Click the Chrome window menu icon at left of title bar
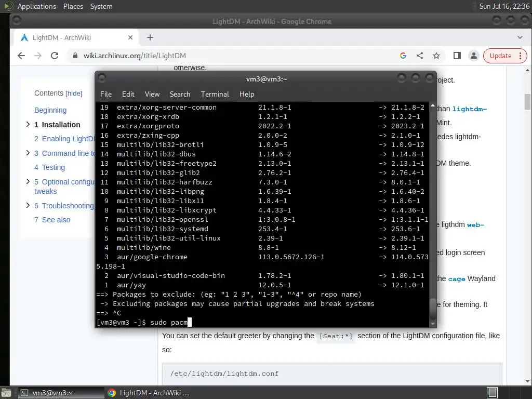Screen dimensions: 532x399 coord(16,21)
